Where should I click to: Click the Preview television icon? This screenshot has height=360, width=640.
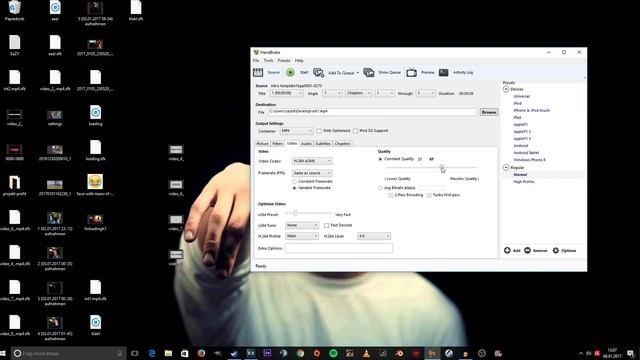click(x=411, y=72)
